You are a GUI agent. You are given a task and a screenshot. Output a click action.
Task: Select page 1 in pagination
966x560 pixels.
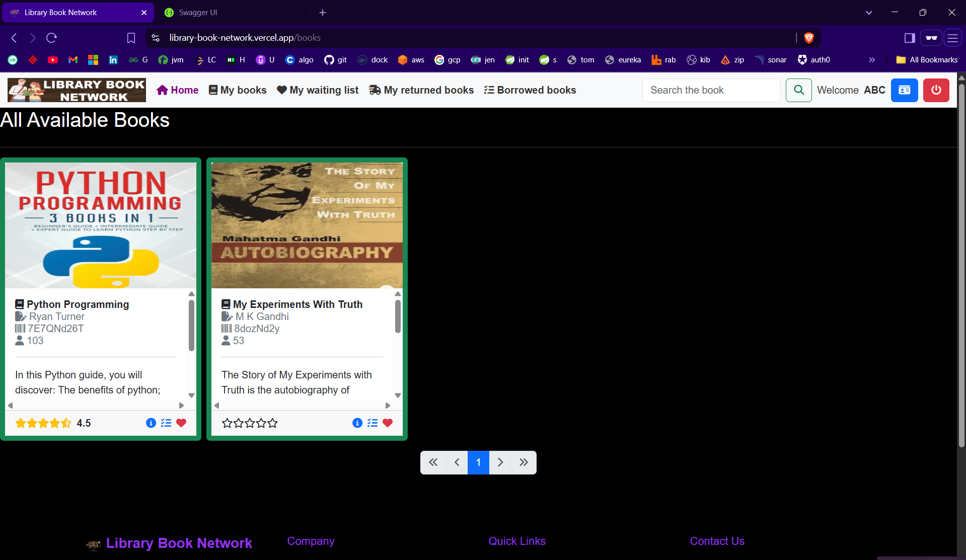pos(478,462)
